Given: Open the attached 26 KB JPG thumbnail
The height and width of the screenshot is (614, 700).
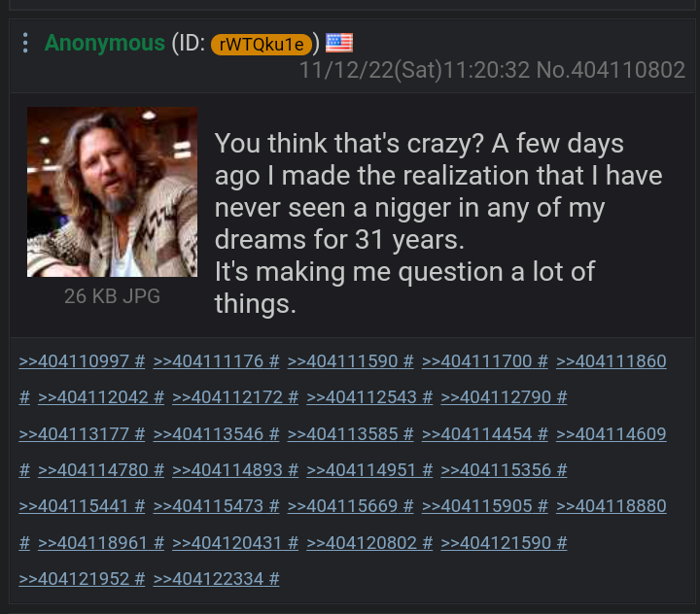Looking at the screenshot, I should coord(112,192).
